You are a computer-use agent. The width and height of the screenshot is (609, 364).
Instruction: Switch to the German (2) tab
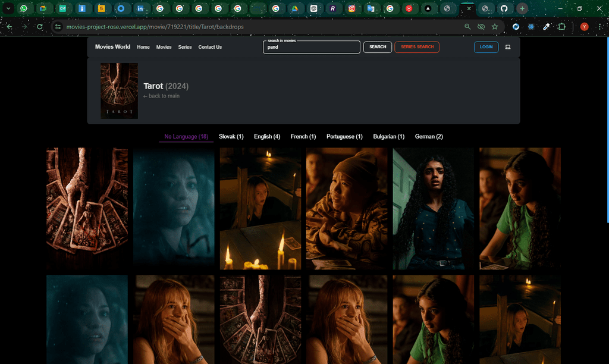point(429,136)
